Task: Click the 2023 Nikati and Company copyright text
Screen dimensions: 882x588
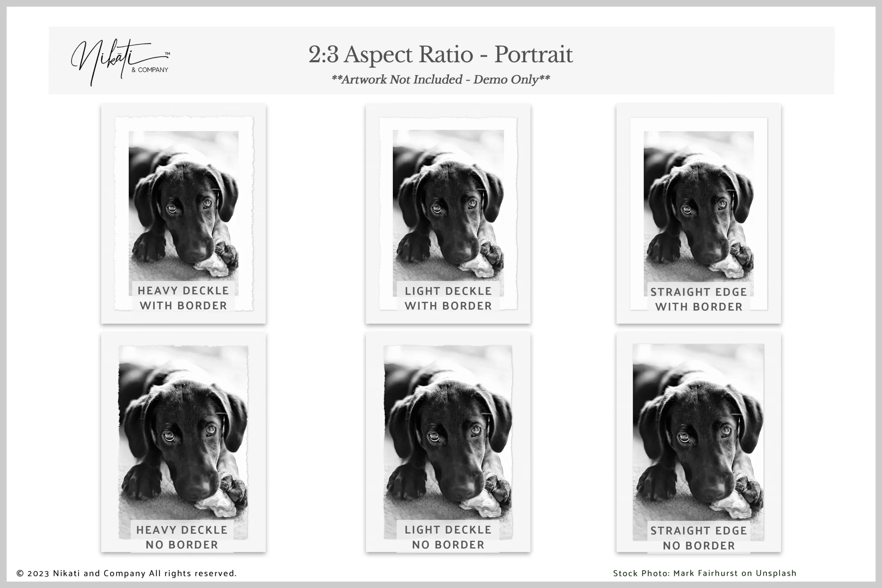Action: pos(126,574)
